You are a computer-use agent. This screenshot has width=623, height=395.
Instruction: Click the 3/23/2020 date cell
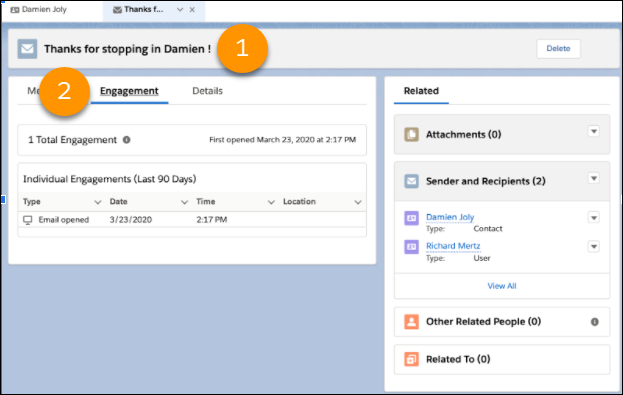point(131,220)
